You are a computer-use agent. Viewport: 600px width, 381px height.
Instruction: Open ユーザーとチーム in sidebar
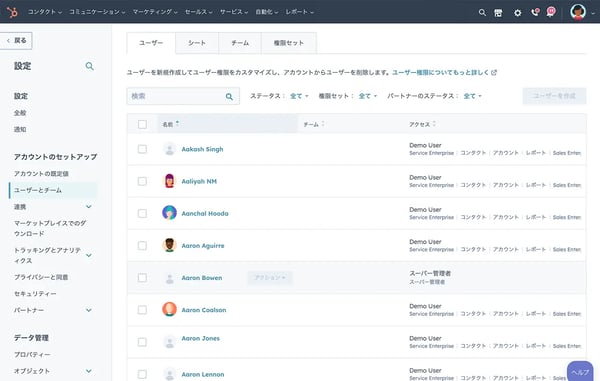(x=53, y=190)
